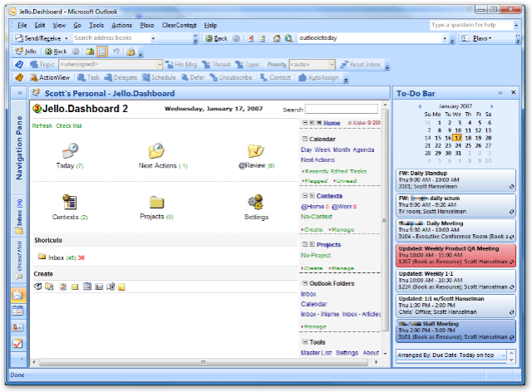The height and width of the screenshot is (392, 532).
Task: Open the Weekly Product QA Meeting appointment
Action: [x=456, y=255]
